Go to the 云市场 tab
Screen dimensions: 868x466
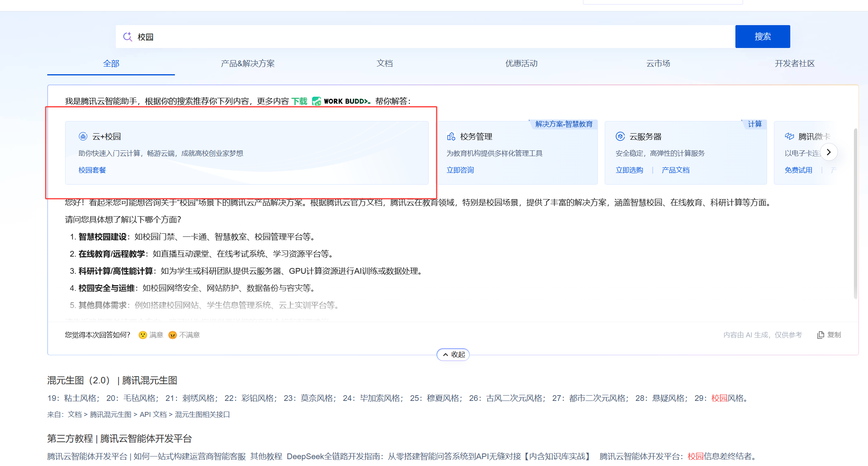click(x=658, y=64)
